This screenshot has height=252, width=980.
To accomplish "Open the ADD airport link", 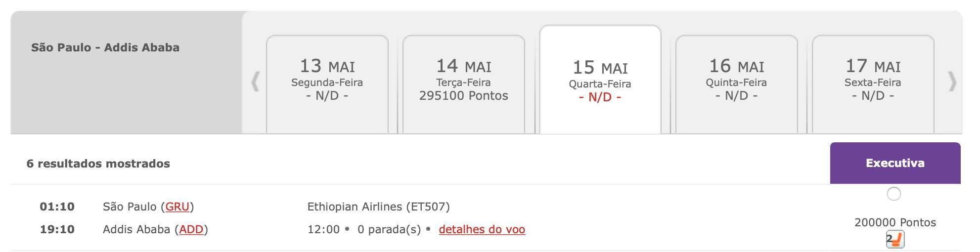I will coord(191,229).
